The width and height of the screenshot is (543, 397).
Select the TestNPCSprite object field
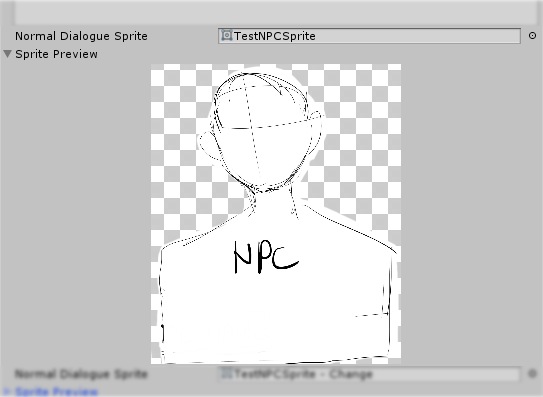point(369,36)
